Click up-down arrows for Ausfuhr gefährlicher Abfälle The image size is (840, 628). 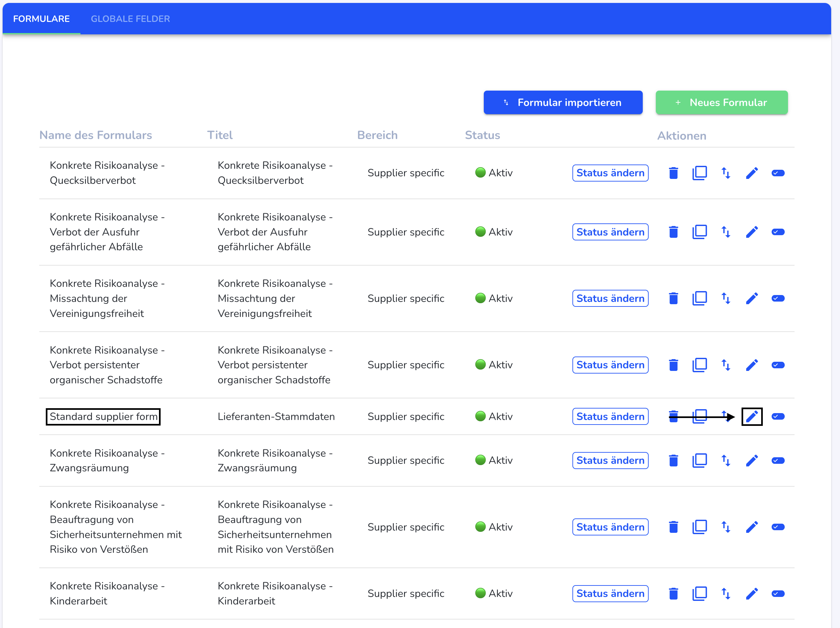[x=726, y=232]
